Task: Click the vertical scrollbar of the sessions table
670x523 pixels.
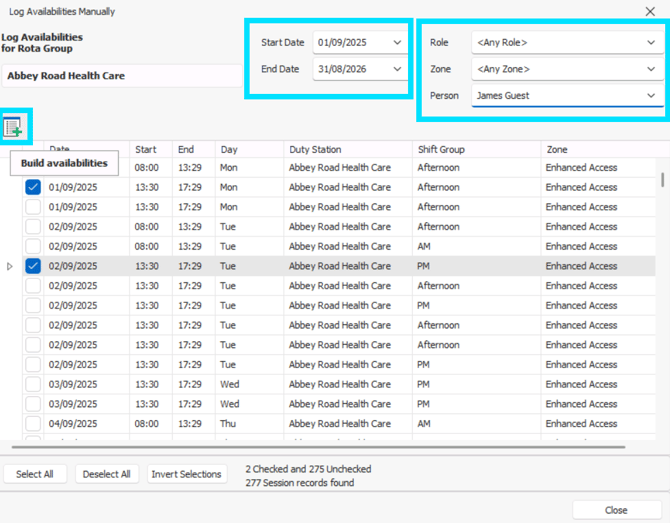Action: (x=661, y=300)
